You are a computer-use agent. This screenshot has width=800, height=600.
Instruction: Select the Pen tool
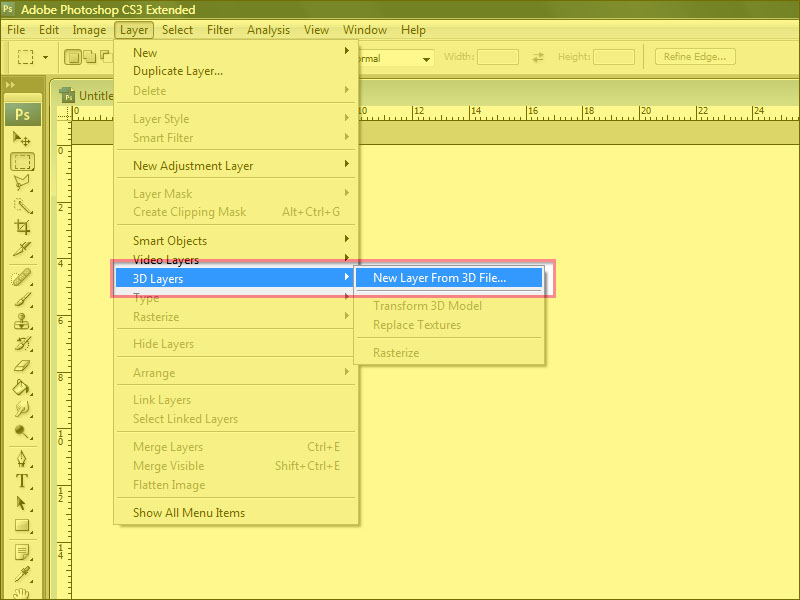(x=22, y=459)
